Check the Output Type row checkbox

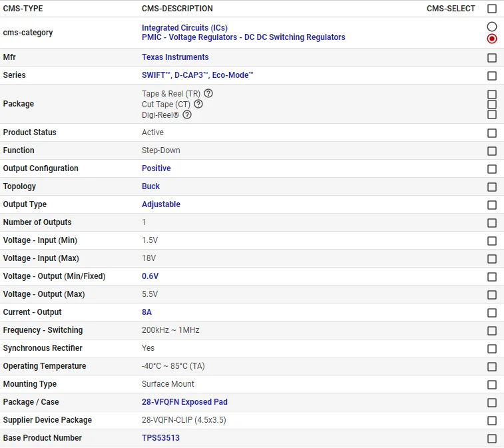(x=492, y=205)
